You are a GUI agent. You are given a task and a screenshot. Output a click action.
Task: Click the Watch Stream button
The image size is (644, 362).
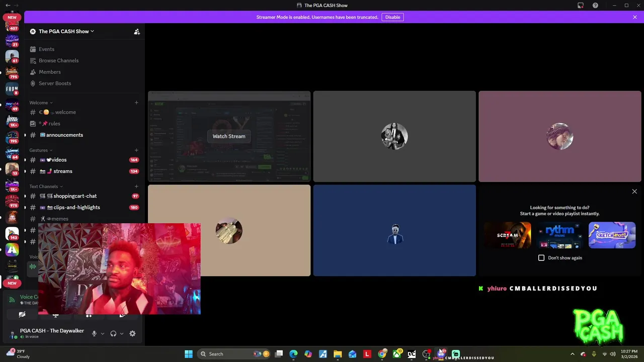click(x=229, y=136)
